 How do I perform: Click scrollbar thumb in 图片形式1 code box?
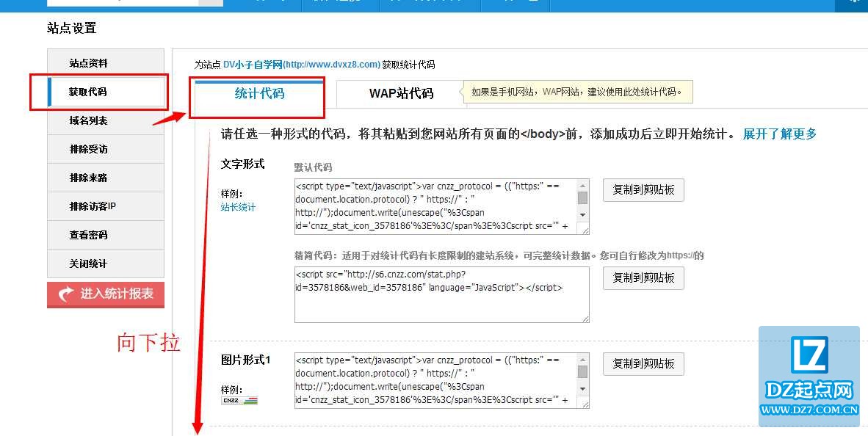coord(582,372)
